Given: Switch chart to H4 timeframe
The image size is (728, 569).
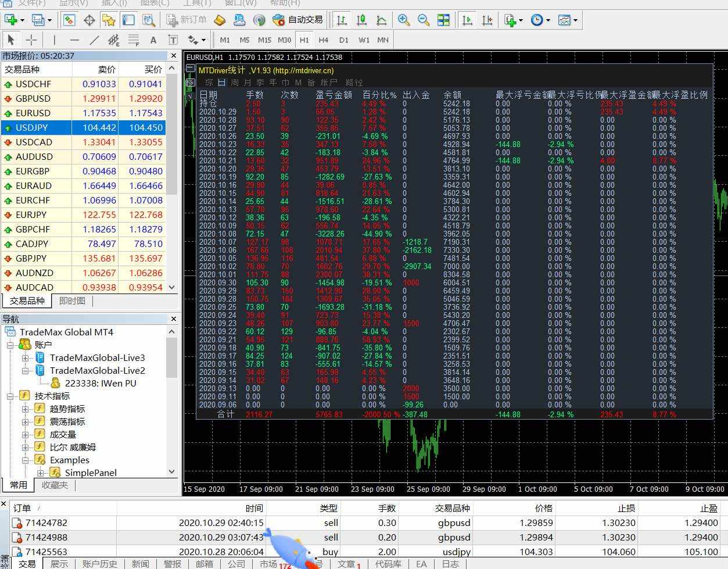Looking at the screenshot, I should pyautogui.click(x=324, y=40).
